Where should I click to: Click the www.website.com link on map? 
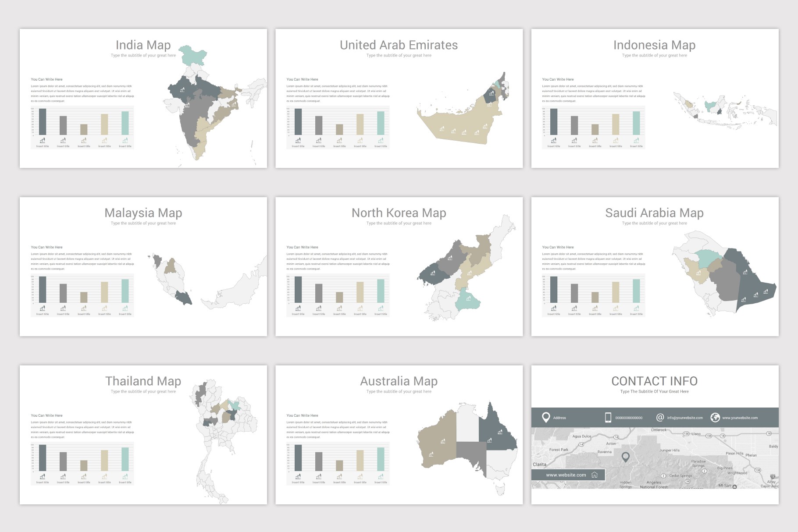566,475
